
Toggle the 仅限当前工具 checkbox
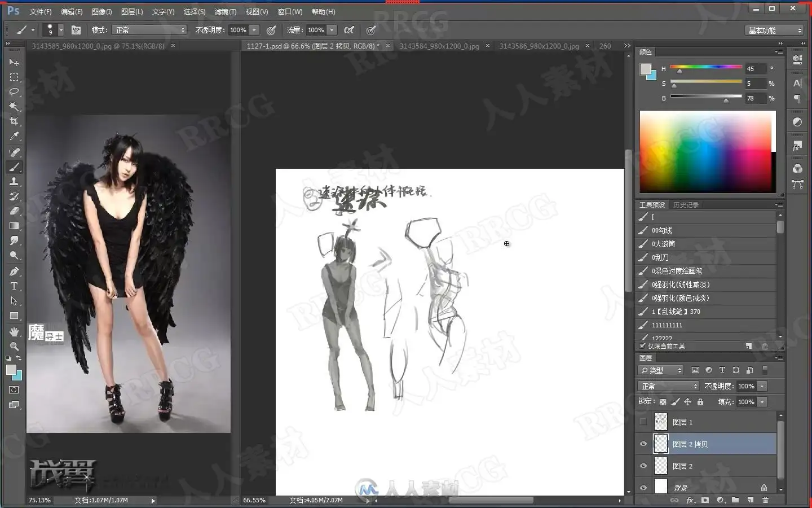(x=642, y=346)
